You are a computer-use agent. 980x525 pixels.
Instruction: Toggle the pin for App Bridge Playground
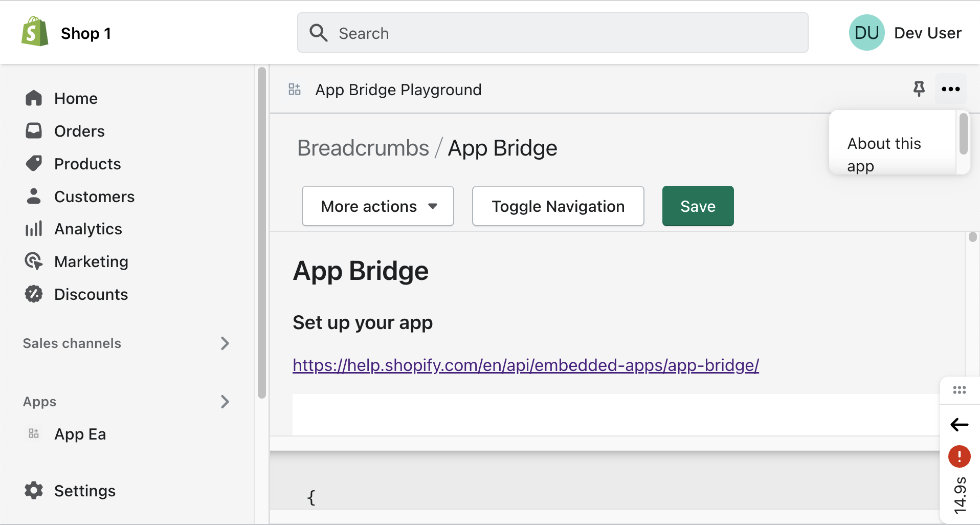click(919, 89)
